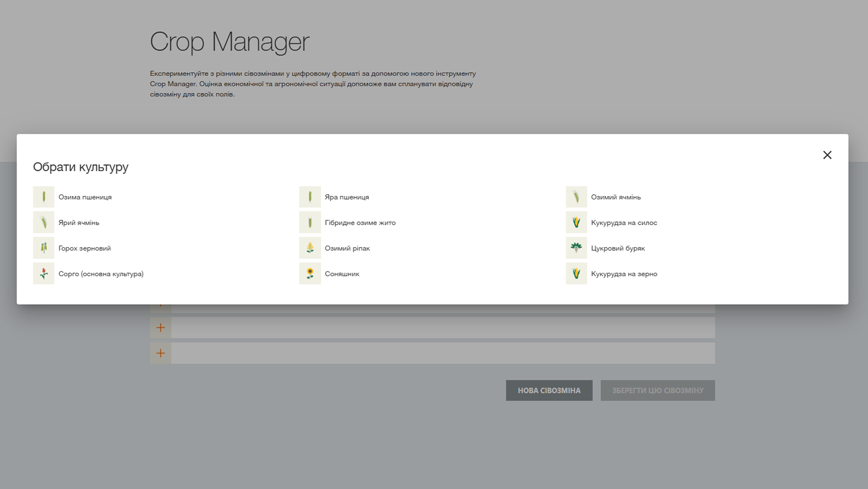The height and width of the screenshot is (489, 868).
Task: Choose the hybrid winter rye crop icon
Action: pyautogui.click(x=310, y=222)
